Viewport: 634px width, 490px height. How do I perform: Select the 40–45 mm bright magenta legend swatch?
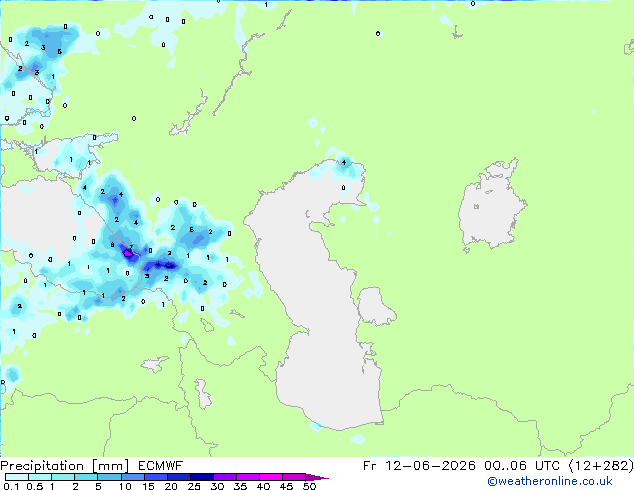tap(271, 477)
